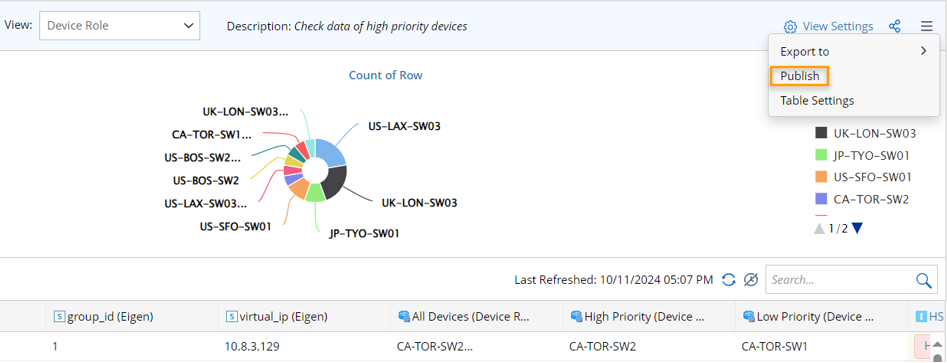Image resolution: width=947 pixels, height=363 pixels.
Task: Click the Search input field
Action: pyautogui.click(x=840, y=280)
